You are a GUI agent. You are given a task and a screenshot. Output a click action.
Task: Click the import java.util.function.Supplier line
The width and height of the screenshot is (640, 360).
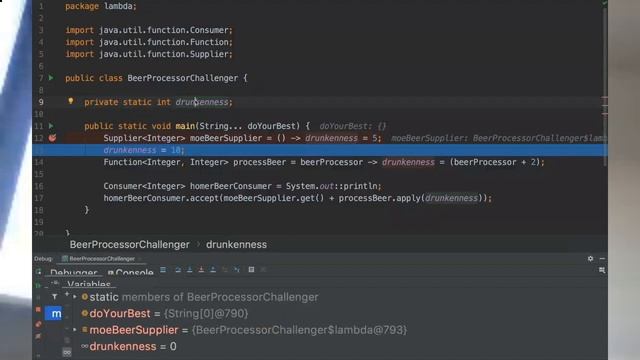click(149, 54)
